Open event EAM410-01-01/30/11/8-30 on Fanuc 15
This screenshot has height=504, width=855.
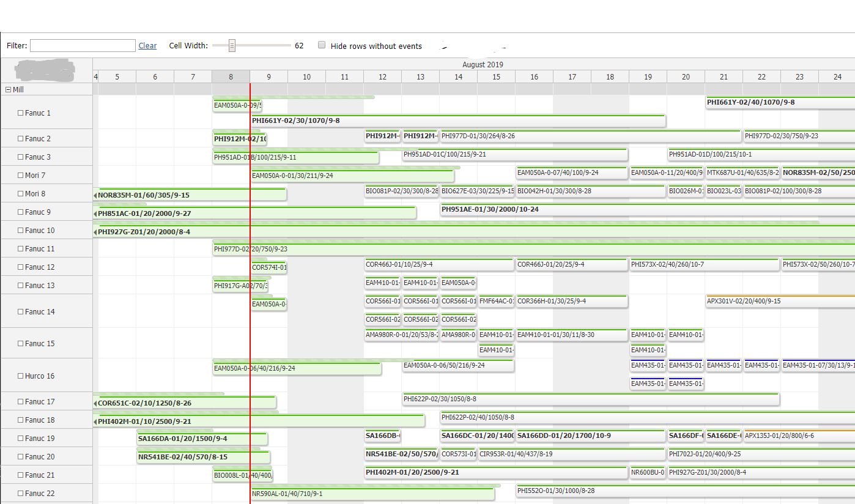[x=572, y=335]
